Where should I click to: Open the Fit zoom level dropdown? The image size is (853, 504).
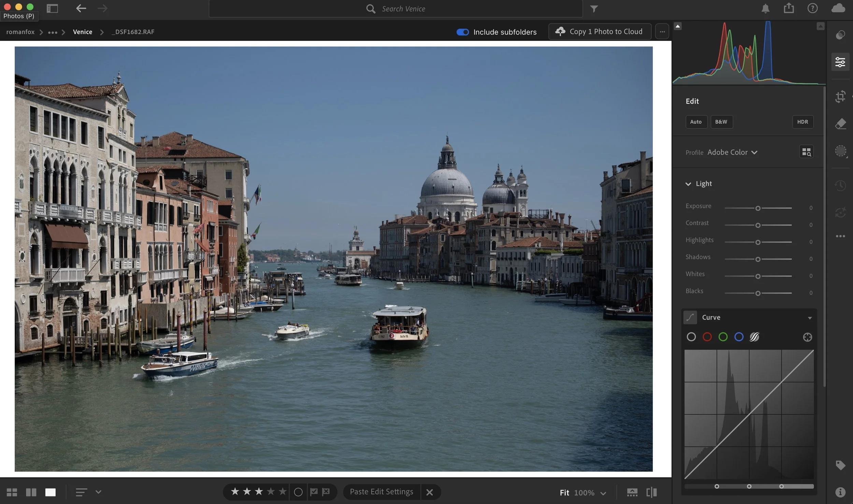[x=603, y=493]
